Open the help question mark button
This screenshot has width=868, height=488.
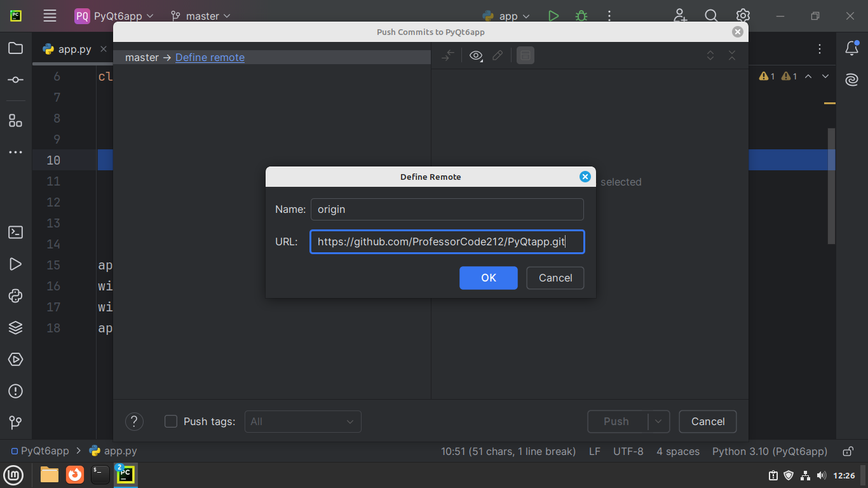point(134,421)
